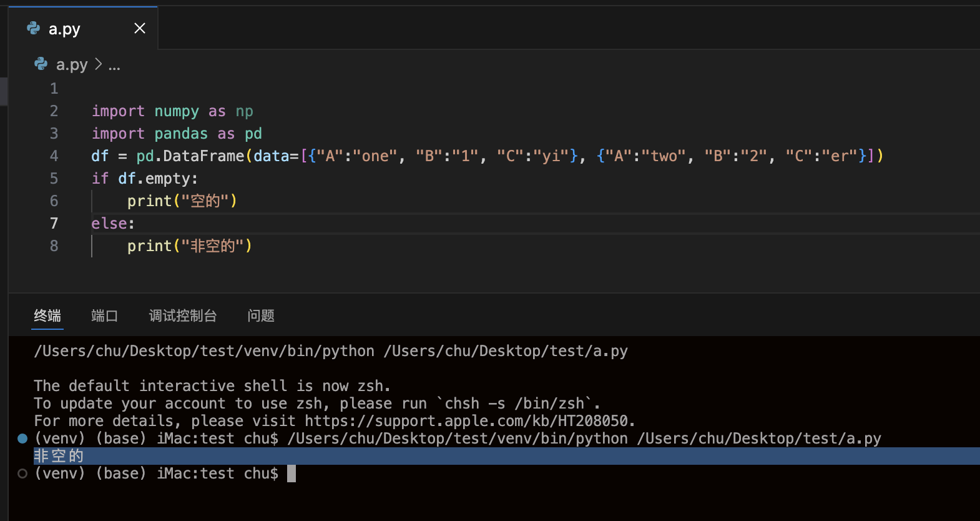
Task: Switch to the 终端 panel tab
Action: click(47, 315)
